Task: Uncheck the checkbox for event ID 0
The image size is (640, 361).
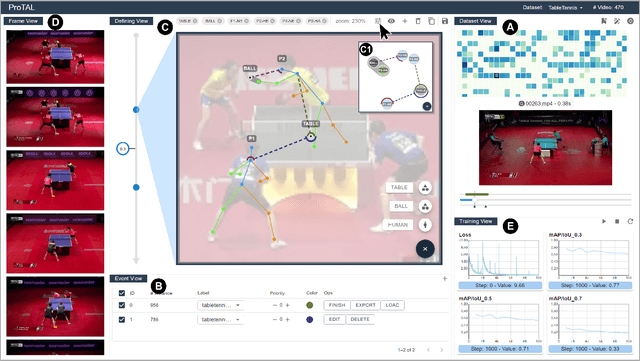Action: (122, 305)
